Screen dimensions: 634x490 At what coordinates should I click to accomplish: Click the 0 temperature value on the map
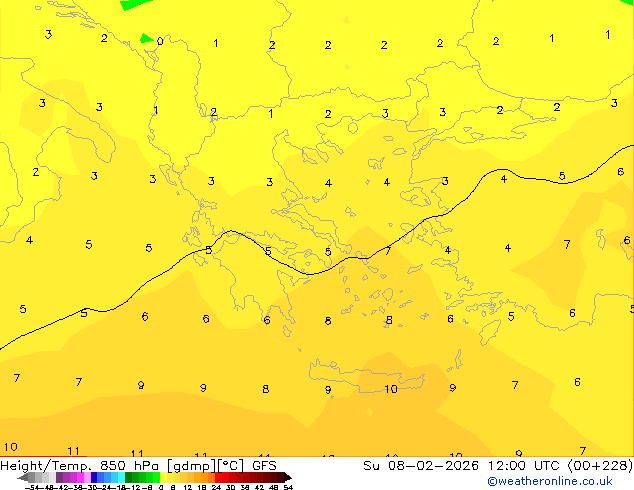pyautogui.click(x=160, y=41)
